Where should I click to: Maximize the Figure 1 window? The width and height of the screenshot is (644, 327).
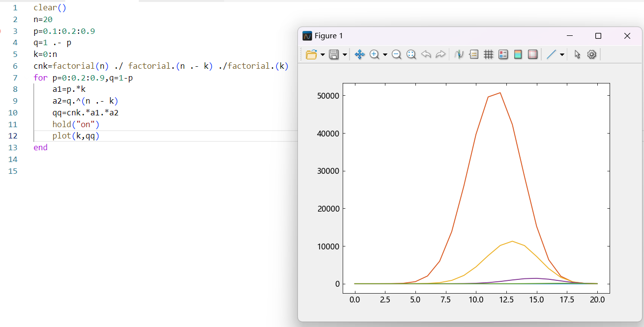598,36
